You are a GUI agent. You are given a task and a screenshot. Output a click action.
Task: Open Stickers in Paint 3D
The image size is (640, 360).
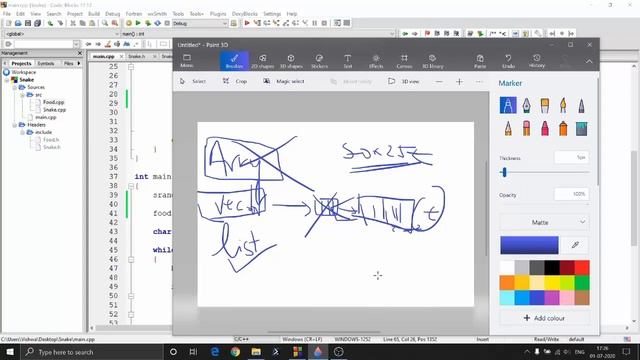tap(319, 61)
